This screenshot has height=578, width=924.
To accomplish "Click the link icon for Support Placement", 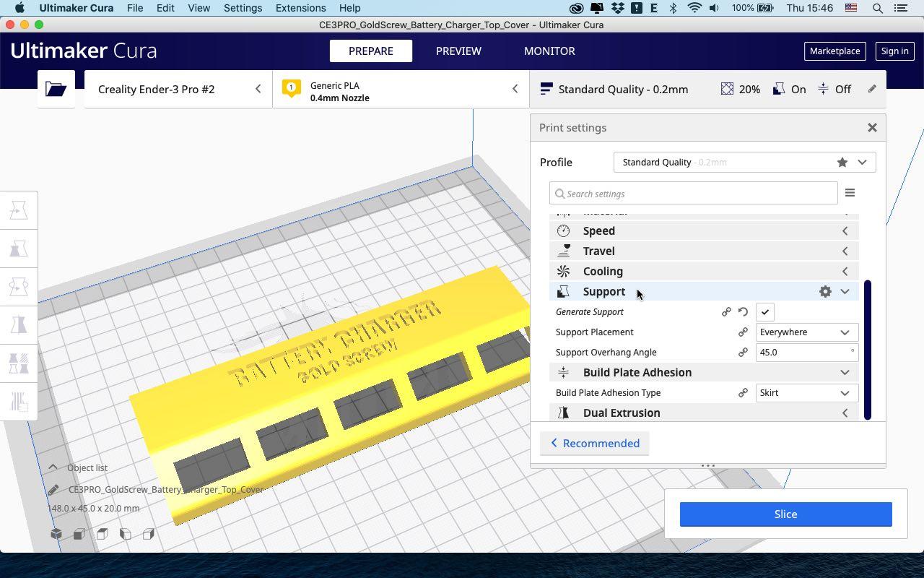I will [743, 332].
